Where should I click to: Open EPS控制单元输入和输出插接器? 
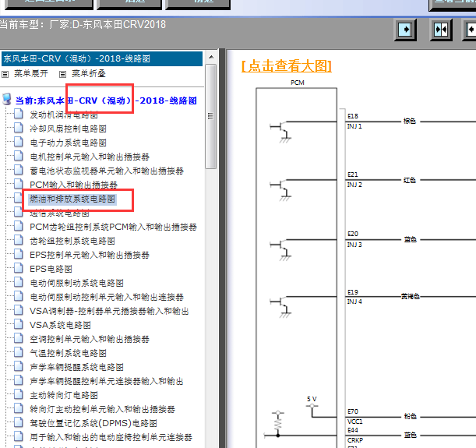coord(90,255)
